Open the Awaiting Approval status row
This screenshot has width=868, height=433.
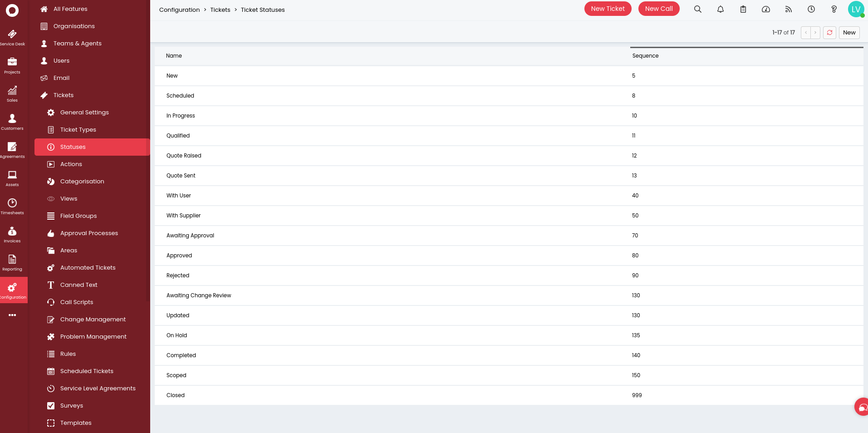[190, 236]
